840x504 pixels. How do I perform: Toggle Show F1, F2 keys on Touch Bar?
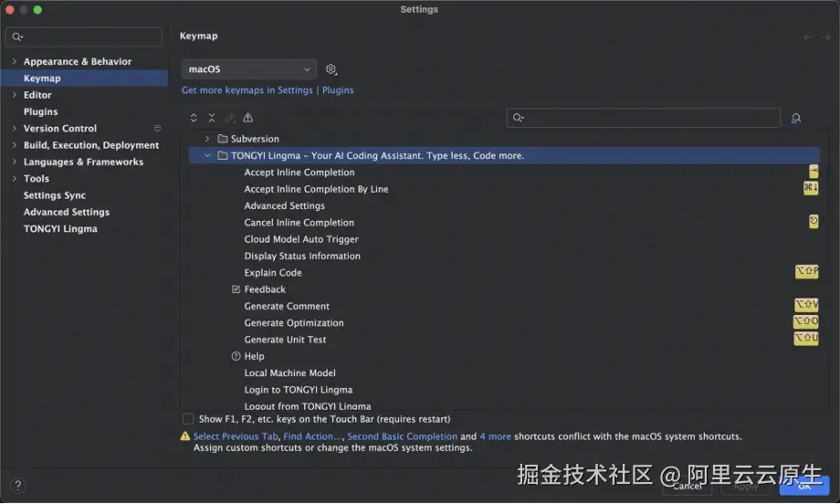(188, 419)
